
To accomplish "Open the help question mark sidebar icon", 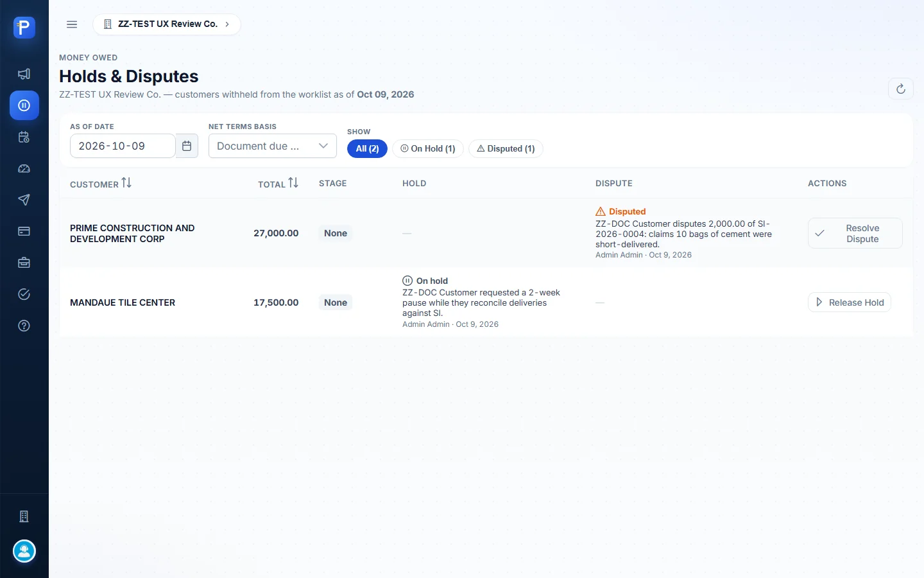I will (24, 326).
